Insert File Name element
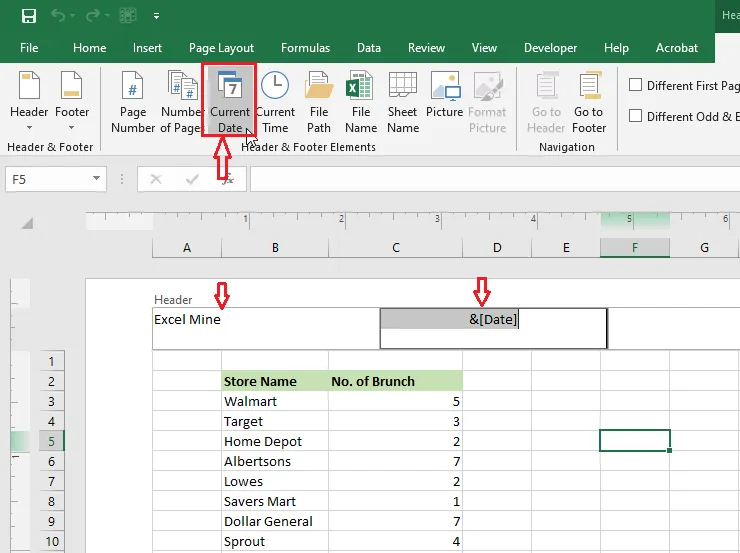 (361, 102)
